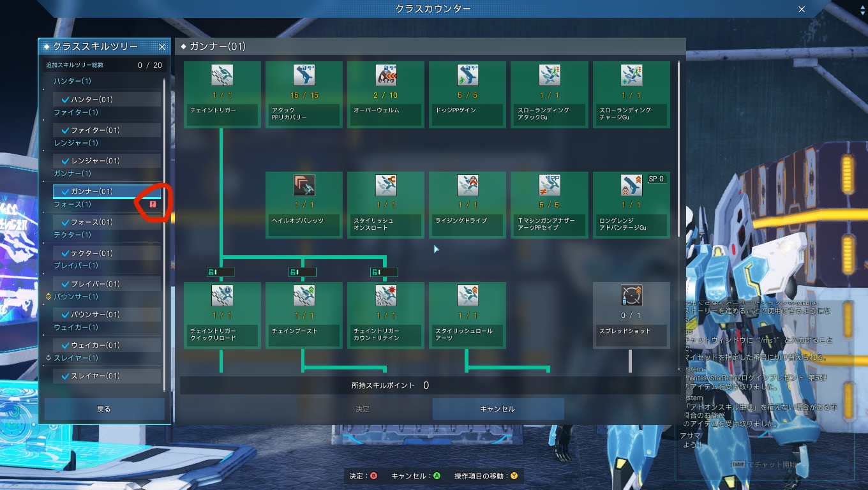Toggle the checkmark on テクター(01)
The image size is (868, 490).
pos(65,253)
